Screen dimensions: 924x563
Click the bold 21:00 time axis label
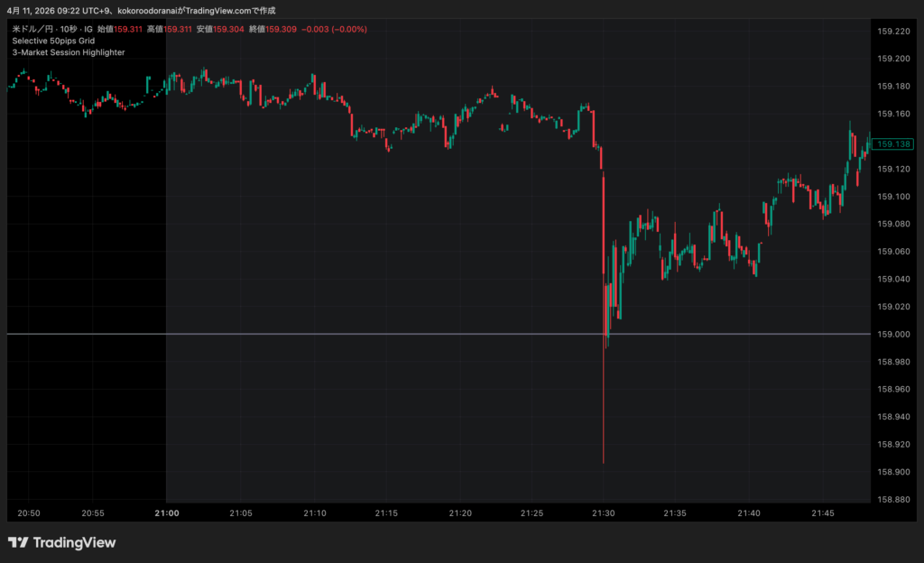coord(166,513)
